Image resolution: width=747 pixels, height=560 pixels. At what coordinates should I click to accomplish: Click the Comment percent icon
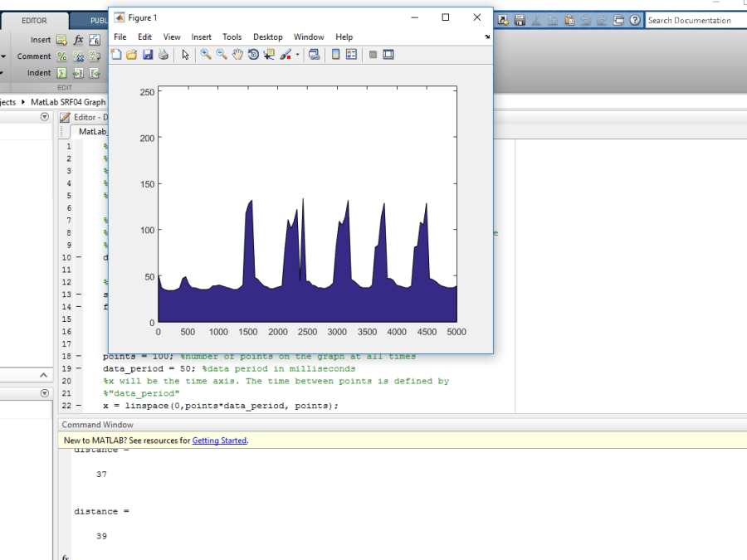pyautogui.click(x=61, y=56)
